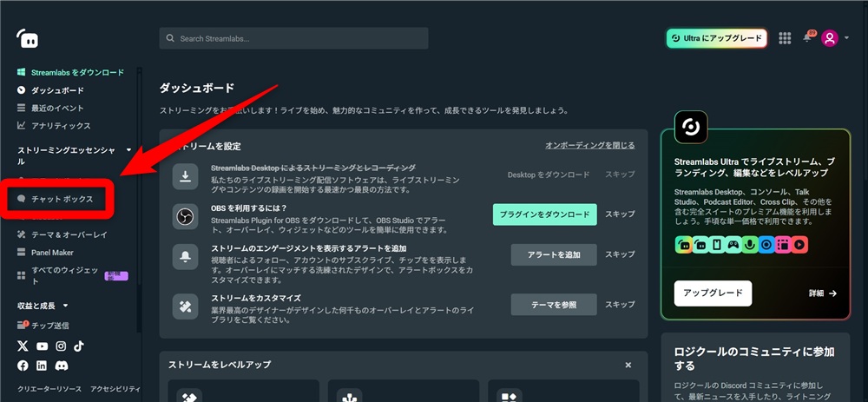Collapse the 収益と成長 section
The width and height of the screenshot is (868, 402).
click(x=65, y=306)
